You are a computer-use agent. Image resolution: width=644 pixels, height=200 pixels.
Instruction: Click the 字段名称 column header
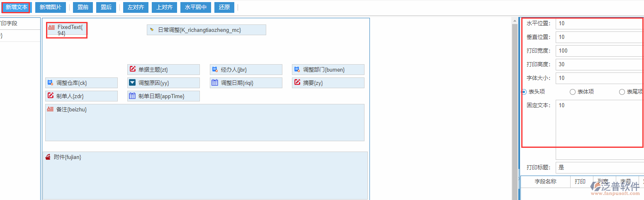545,181
